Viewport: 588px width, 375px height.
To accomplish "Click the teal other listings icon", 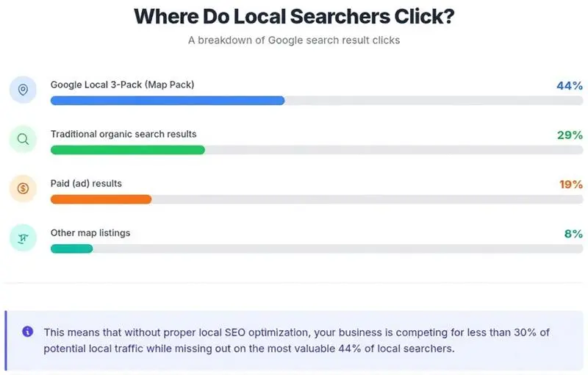I will coord(23,238).
